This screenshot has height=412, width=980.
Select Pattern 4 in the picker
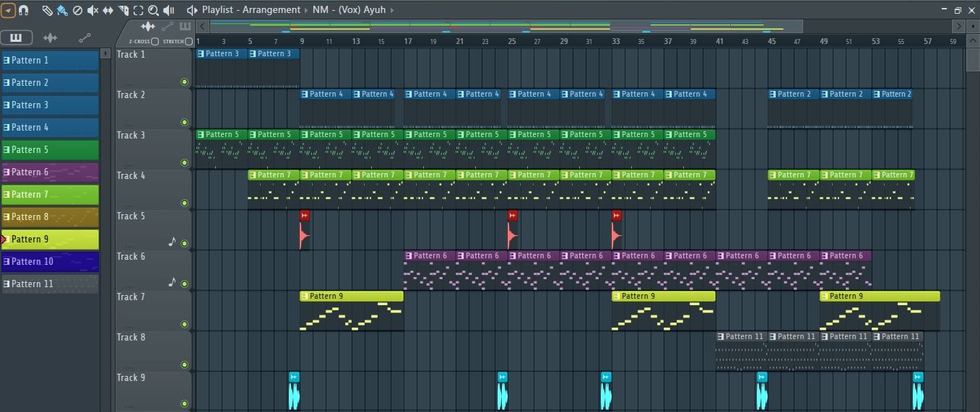pos(50,128)
